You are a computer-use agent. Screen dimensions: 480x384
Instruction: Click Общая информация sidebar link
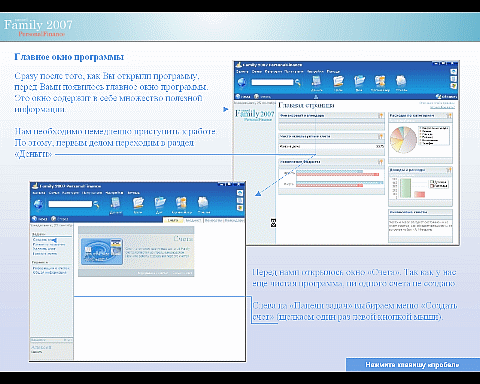tap(49, 272)
